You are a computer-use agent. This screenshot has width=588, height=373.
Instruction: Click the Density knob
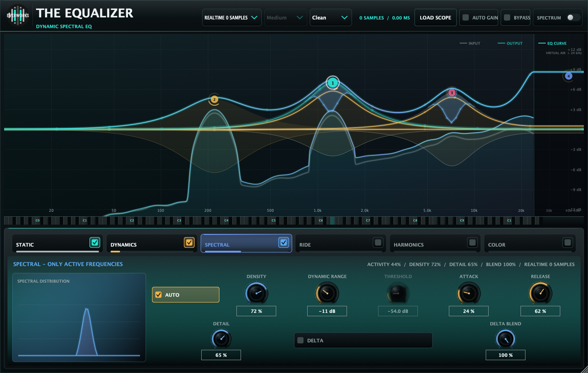pyautogui.click(x=257, y=293)
